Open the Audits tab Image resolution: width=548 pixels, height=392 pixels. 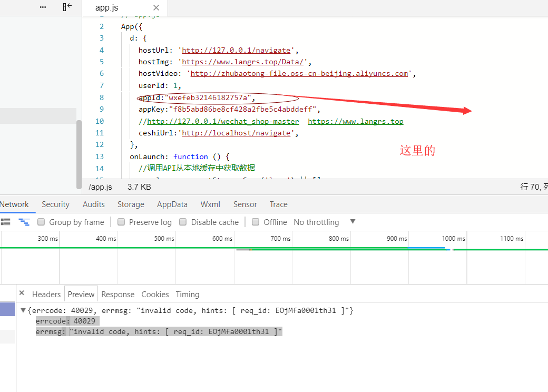point(94,204)
